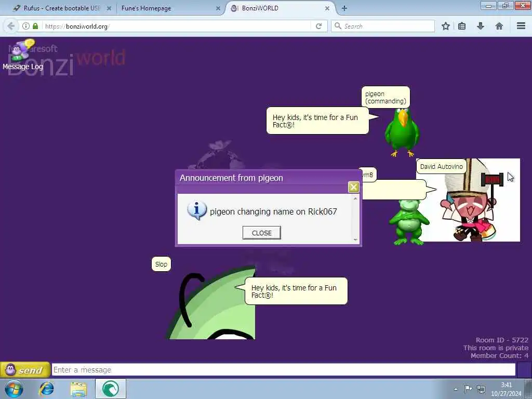
Task: Open a new browser tab
Action: click(344, 8)
